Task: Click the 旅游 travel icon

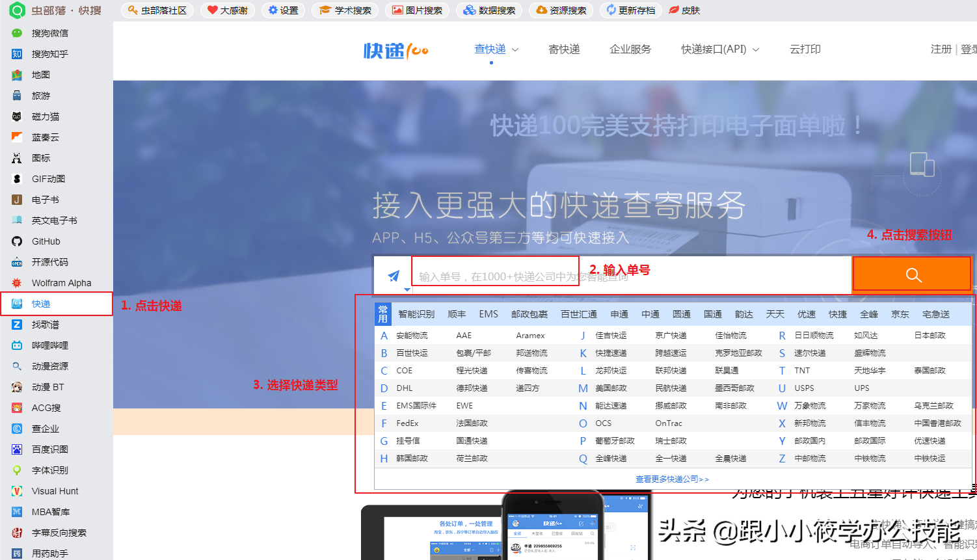Action: [x=17, y=96]
